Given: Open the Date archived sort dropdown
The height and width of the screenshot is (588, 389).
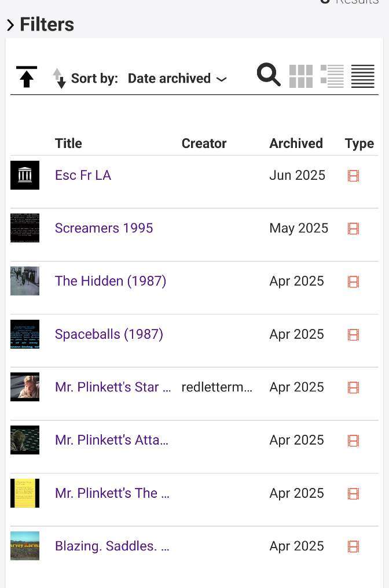Looking at the screenshot, I should tap(177, 79).
